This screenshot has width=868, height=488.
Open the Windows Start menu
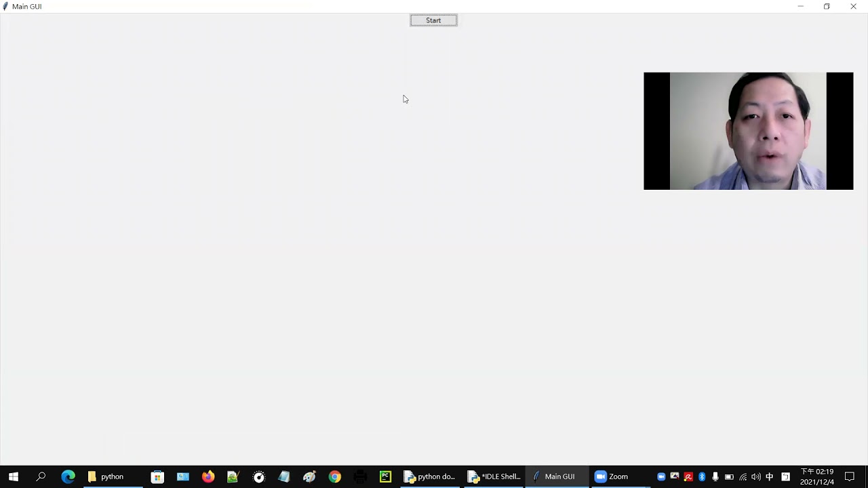14,476
